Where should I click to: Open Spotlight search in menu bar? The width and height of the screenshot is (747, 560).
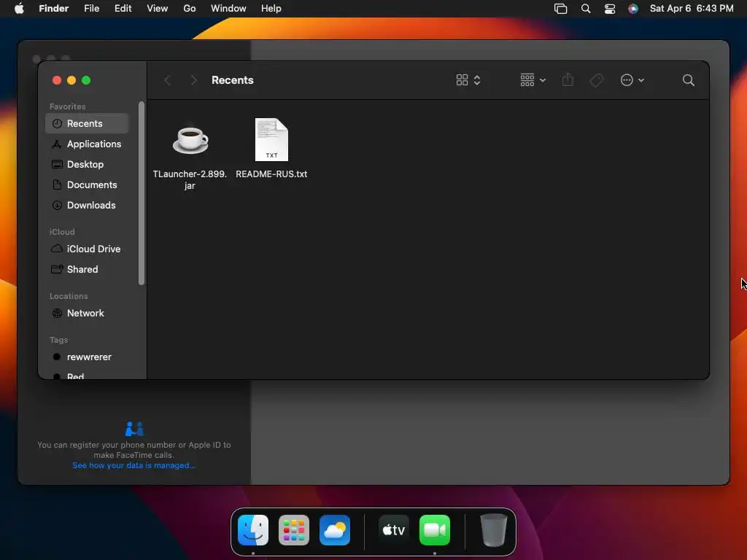click(586, 9)
